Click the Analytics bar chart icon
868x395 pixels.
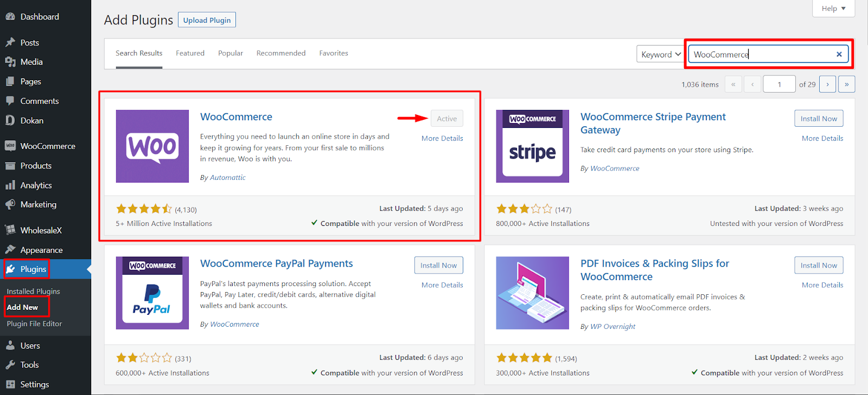tap(10, 185)
